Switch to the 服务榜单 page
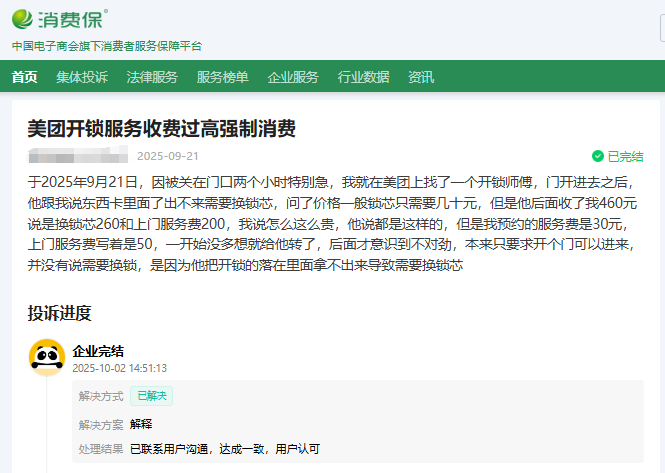 point(222,77)
